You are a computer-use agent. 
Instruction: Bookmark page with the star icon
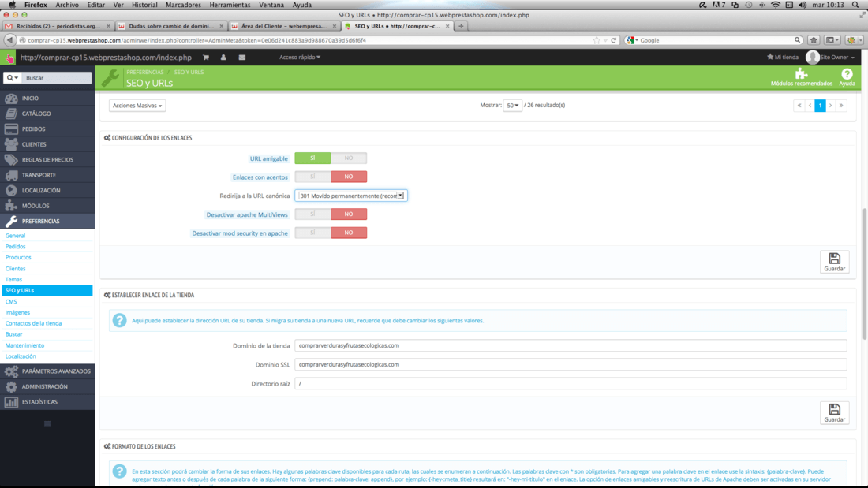[x=597, y=40]
